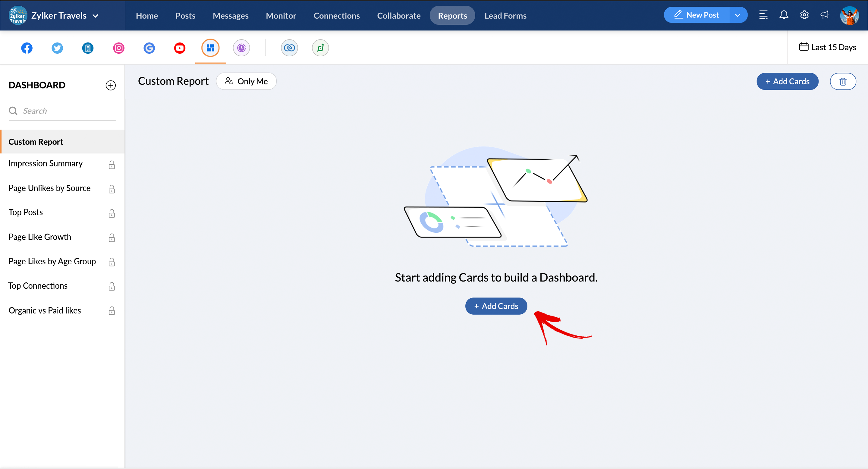Screen dimensions: 868x469
Task: Click Add Cards button in header
Action: (787, 81)
